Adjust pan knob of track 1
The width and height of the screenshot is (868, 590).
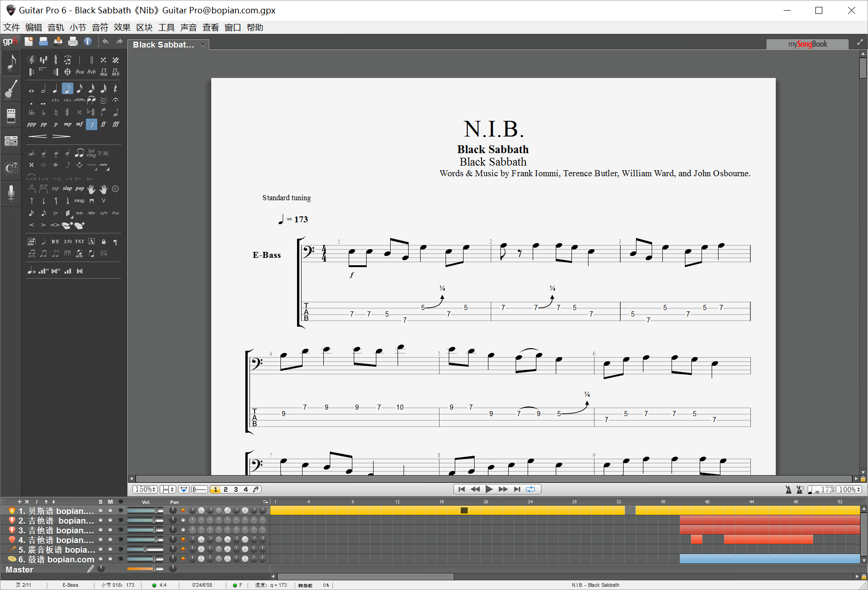tap(173, 511)
